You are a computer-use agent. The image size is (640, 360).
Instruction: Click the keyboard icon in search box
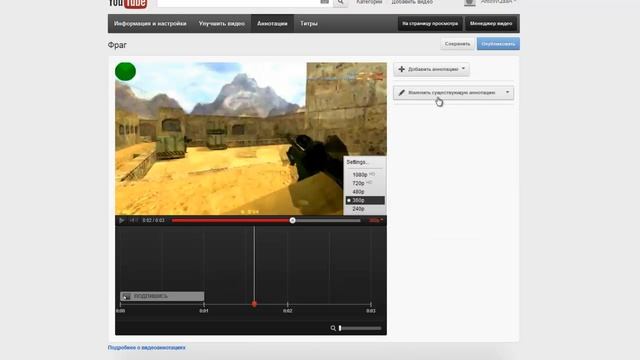[x=324, y=2]
